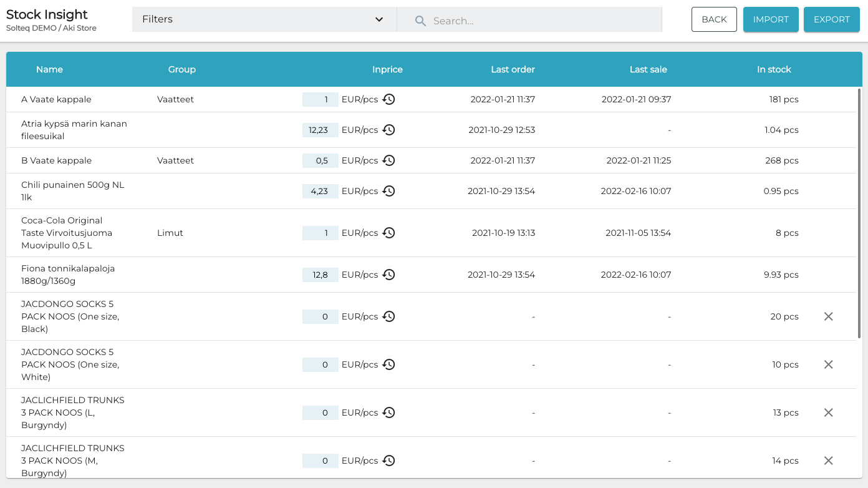868x488 pixels.
Task: Sort by In stock column header
Action: [774, 69]
